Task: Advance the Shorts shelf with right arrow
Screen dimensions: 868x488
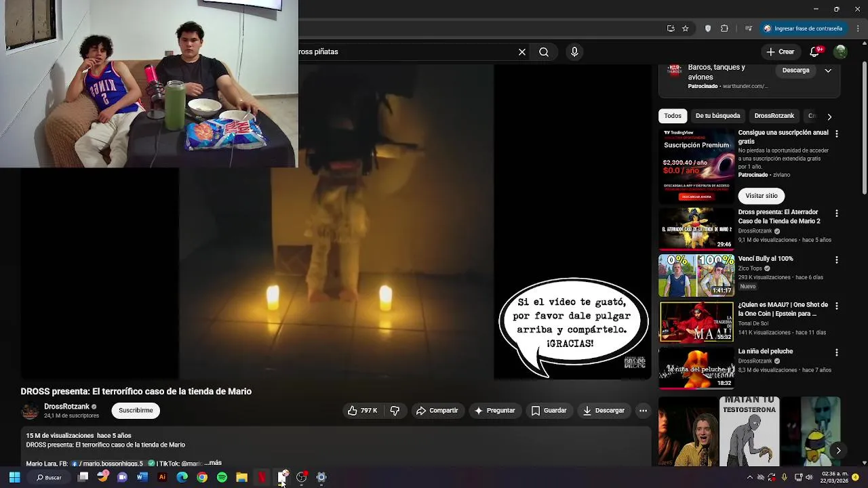Action: 838,450
